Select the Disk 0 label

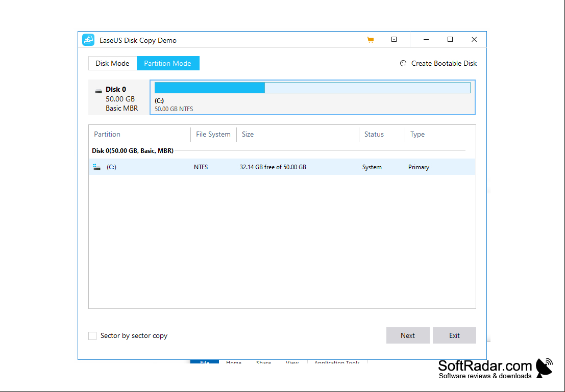[116, 89]
